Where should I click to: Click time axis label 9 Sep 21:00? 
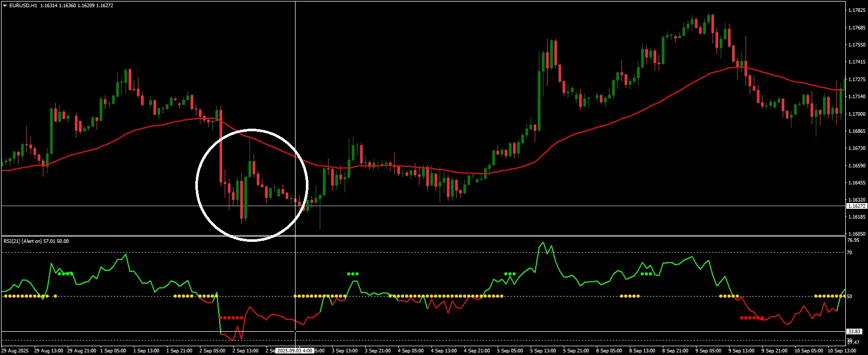pos(775,351)
